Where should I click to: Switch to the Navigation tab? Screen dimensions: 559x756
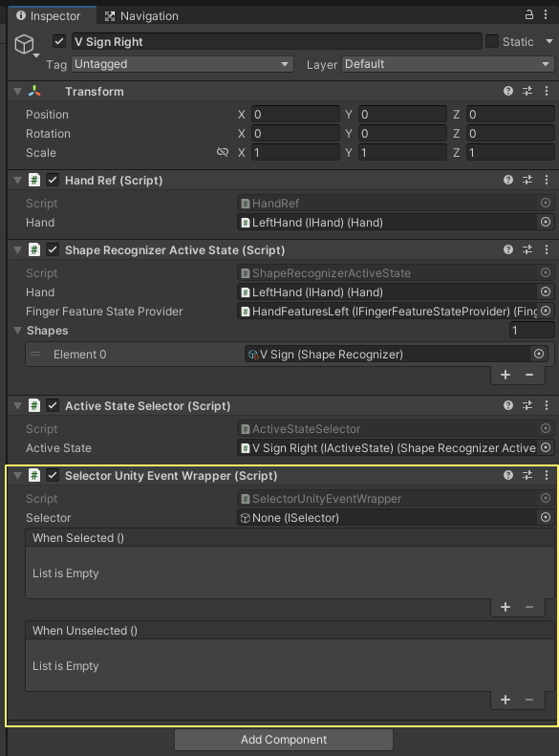click(x=141, y=16)
